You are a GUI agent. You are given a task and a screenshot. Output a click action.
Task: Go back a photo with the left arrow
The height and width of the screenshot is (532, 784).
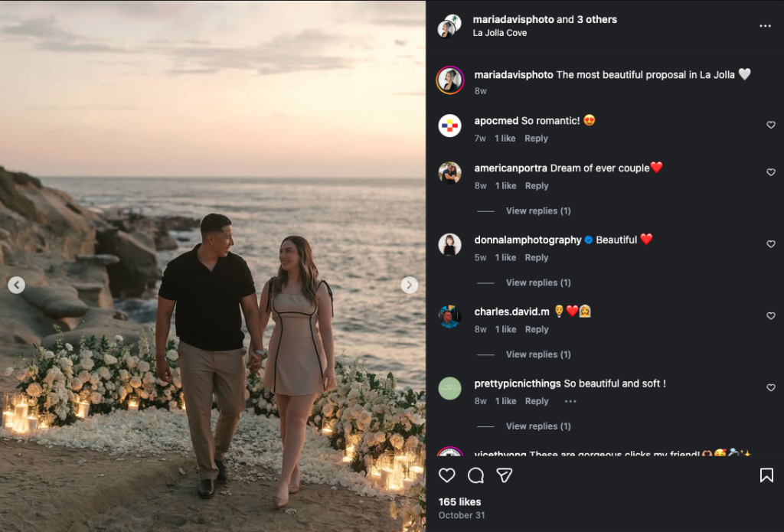(16, 284)
